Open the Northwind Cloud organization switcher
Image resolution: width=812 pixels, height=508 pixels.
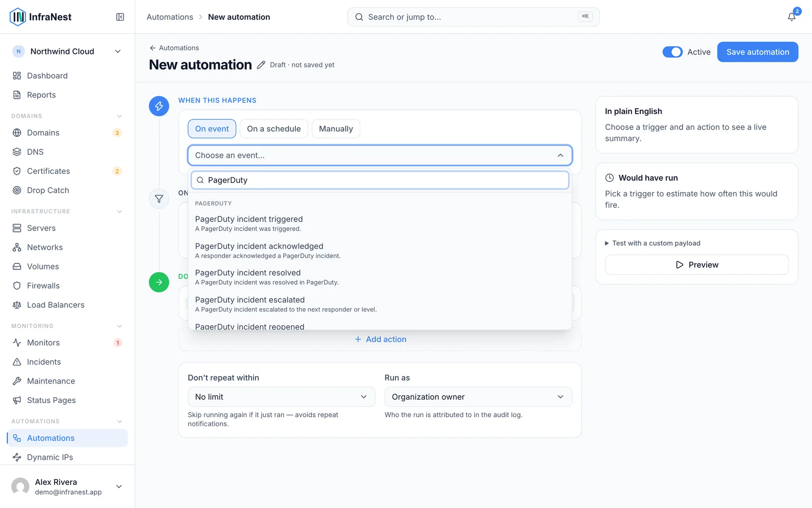[67, 52]
